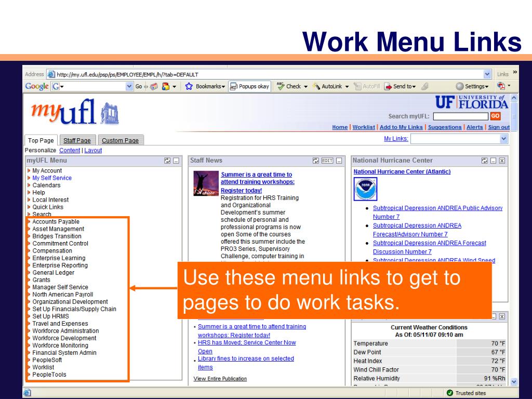
Task: Open ANDREA Forecast Discussion Number 7 link
Action: click(x=429, y=247)
